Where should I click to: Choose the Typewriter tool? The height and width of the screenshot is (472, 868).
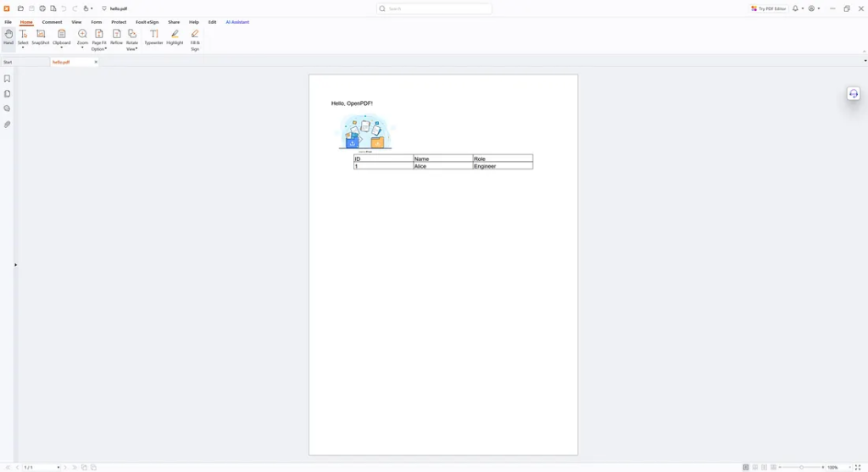[x=153, y=36]
